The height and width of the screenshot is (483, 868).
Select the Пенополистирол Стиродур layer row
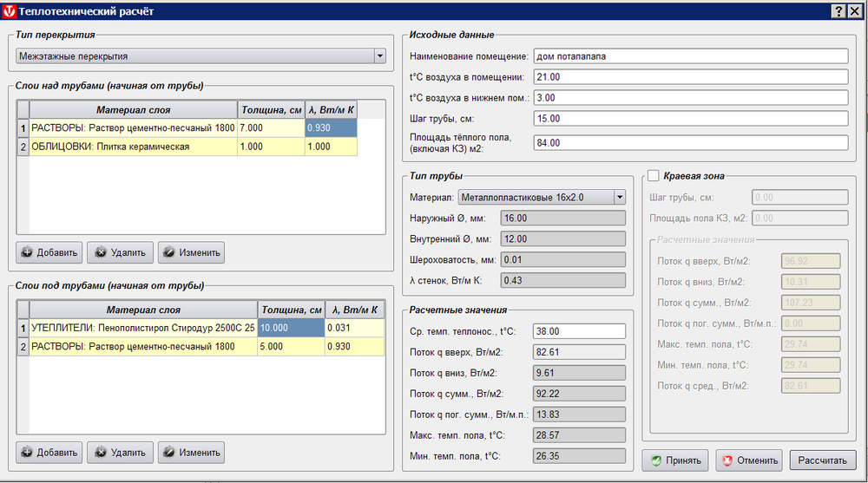pyautogui.click(x=143, y=329)
